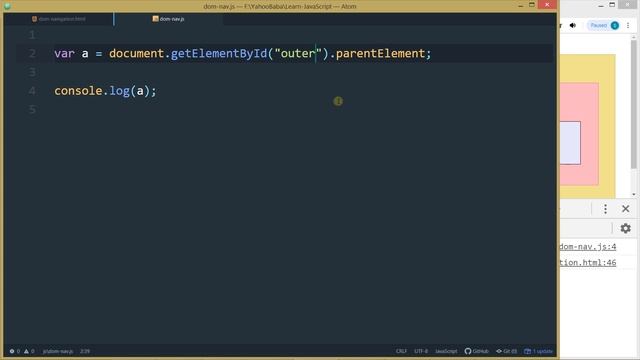Click the parentElement property in code

pyautogui.click(x=380, y=53)
